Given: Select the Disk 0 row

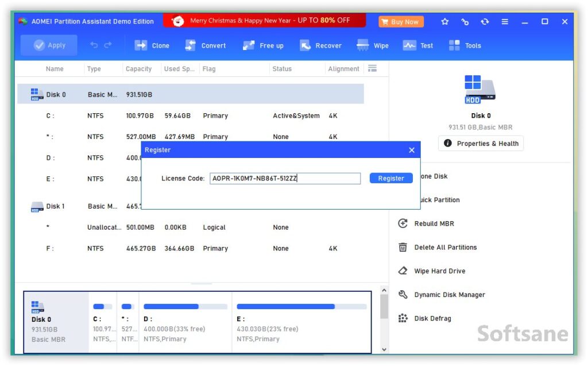Looking at the screenshot, I should click(x=191, y=94).
